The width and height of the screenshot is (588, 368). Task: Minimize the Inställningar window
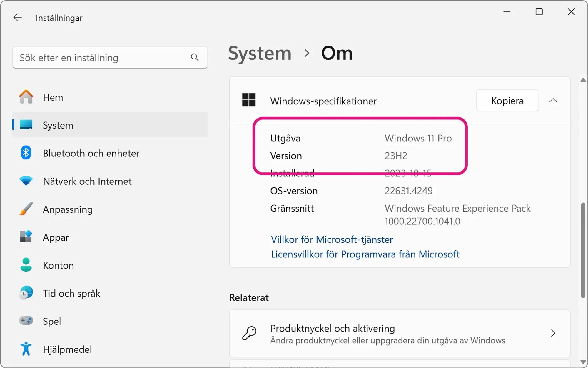pos(507,12)
